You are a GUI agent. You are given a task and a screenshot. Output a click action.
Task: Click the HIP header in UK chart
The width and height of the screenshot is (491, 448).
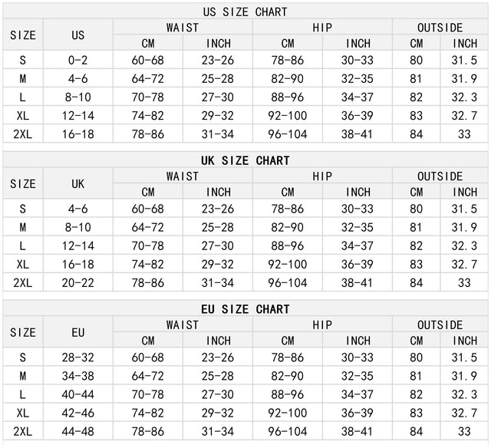tap(322, 176)
